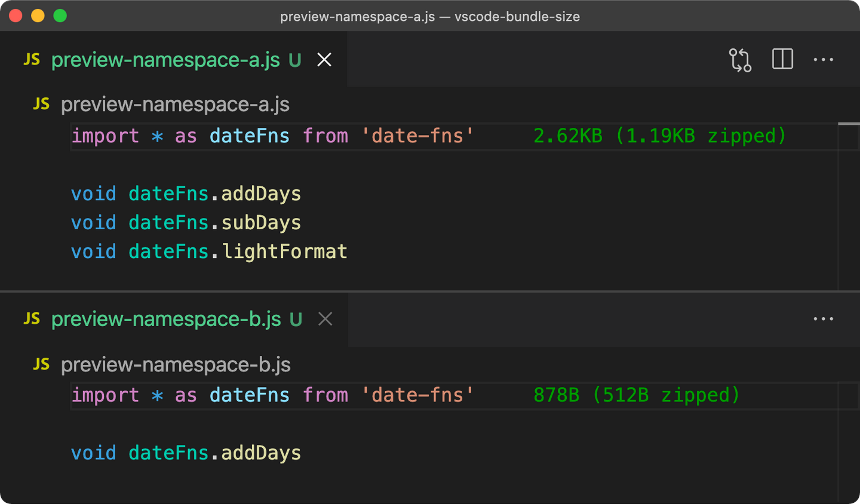Click the line void dateFns.lightFormat
The width and height of the screenshot is (860, 504).
pos(209,251)
